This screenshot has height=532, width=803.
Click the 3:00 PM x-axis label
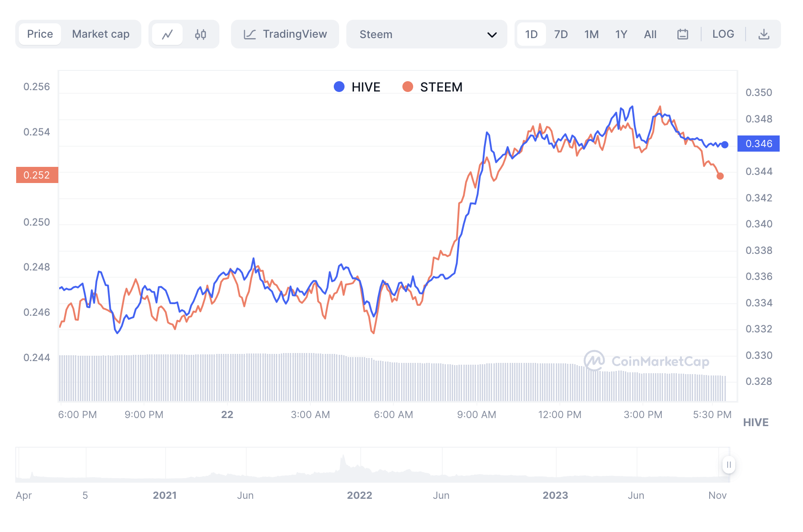click(x=643, y=414)
